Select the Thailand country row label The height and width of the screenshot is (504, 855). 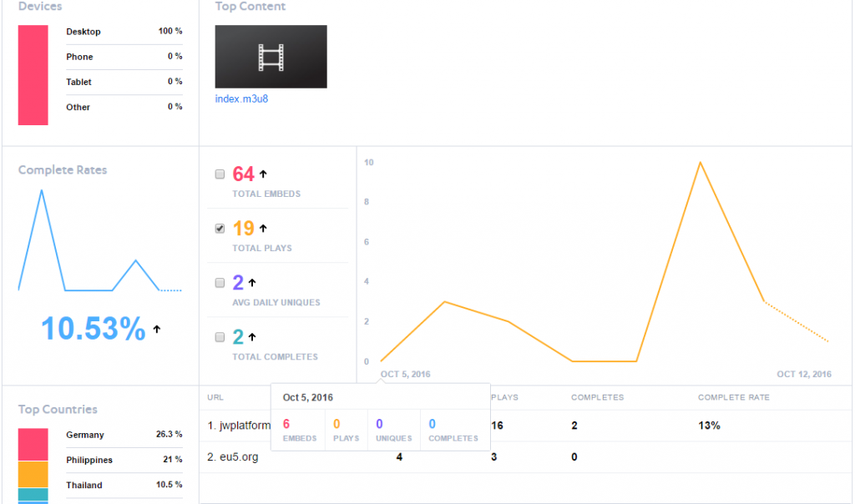pos(84,485)
